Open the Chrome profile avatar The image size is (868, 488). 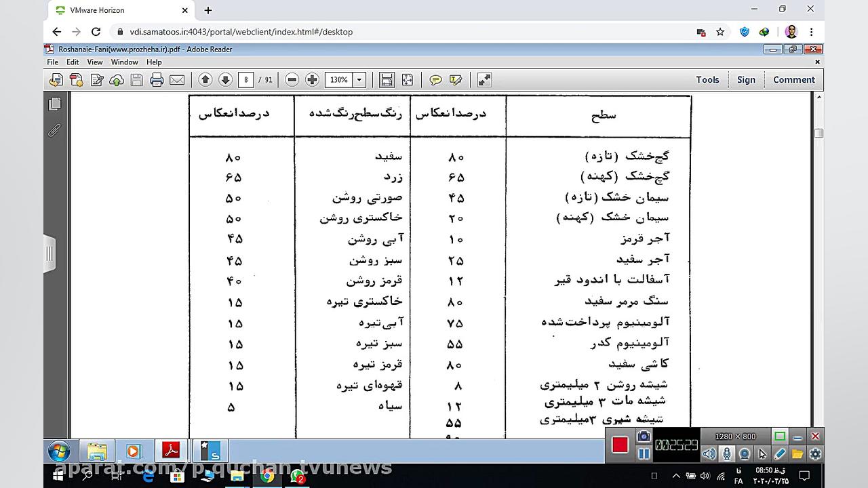click(791, 32)
